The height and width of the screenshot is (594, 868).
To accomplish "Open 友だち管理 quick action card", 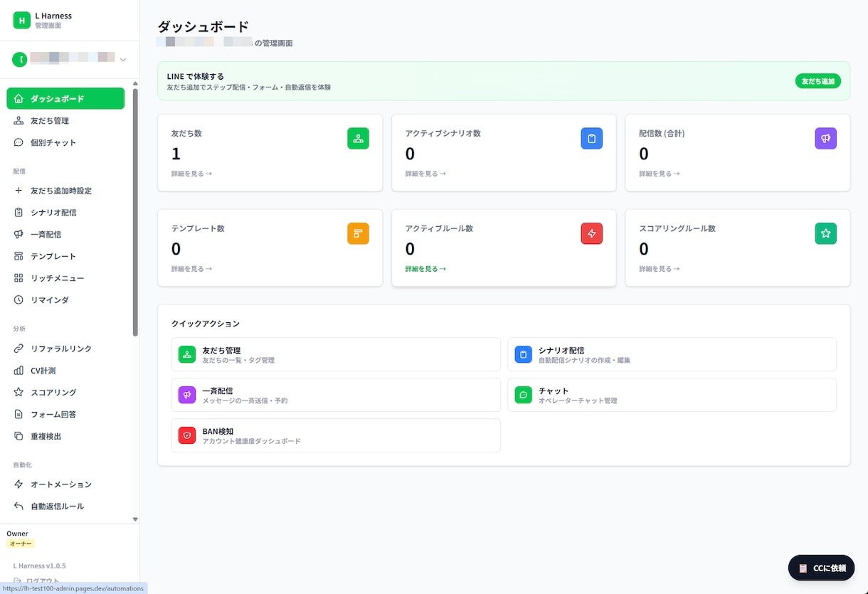I will 336,354.
